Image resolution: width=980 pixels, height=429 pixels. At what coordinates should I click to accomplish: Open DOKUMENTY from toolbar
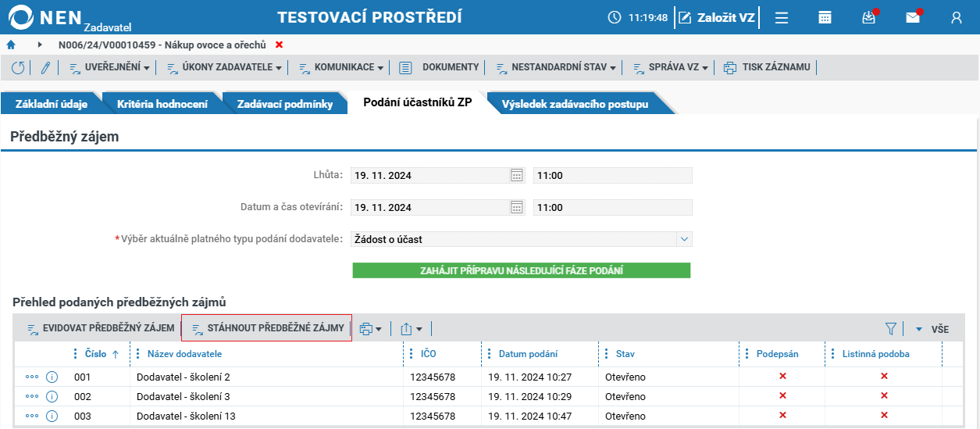click(x=440, y=67)
